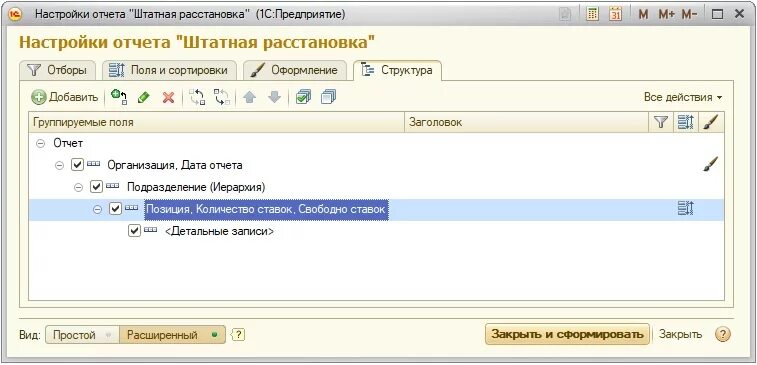Maximize the report settings window
Image resolution: width=757 pixels, height=365 pixels.
tap(717, 14)
